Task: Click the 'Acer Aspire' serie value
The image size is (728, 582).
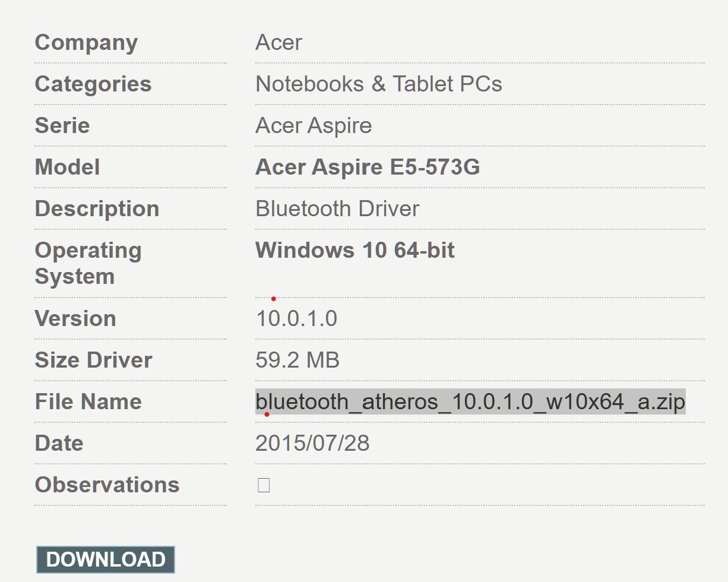Action: 314,125
